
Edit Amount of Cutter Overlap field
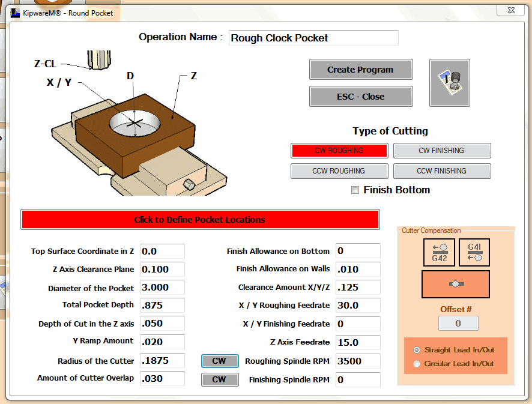pyautogui.click(x=162, y=379)
